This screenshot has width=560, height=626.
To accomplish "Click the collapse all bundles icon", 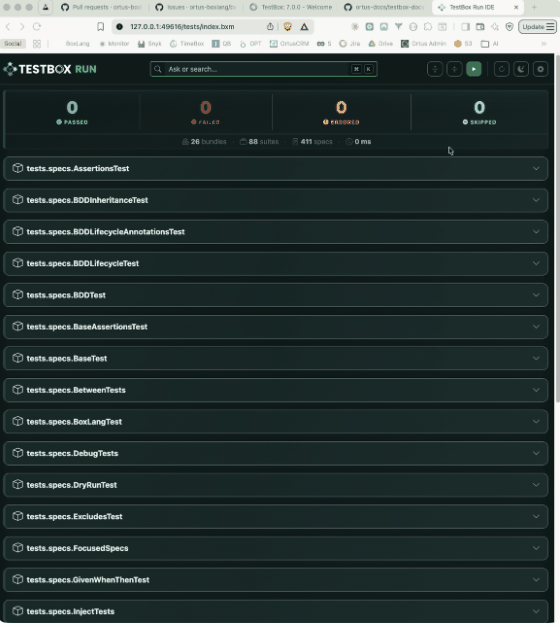I will point(454,69).
